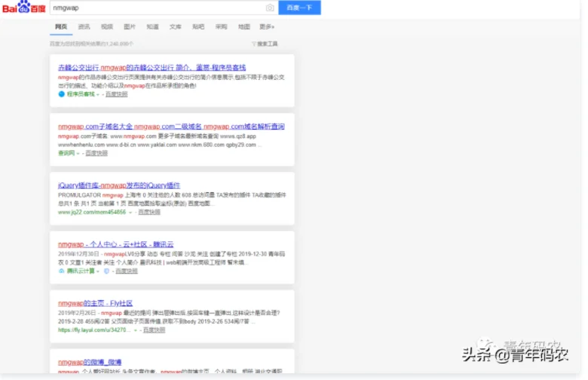Switch to the 地图 tab

244,26
